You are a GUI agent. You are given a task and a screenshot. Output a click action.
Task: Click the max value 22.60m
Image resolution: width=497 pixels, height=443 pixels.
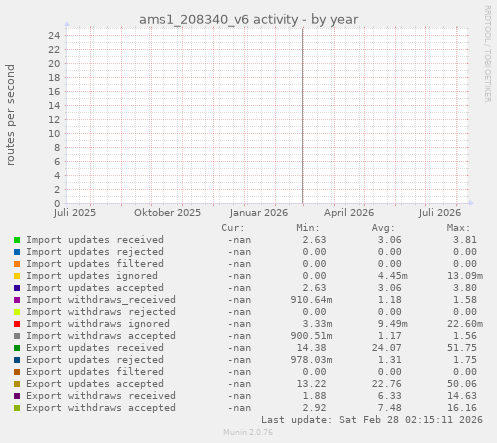pos(465,324)
